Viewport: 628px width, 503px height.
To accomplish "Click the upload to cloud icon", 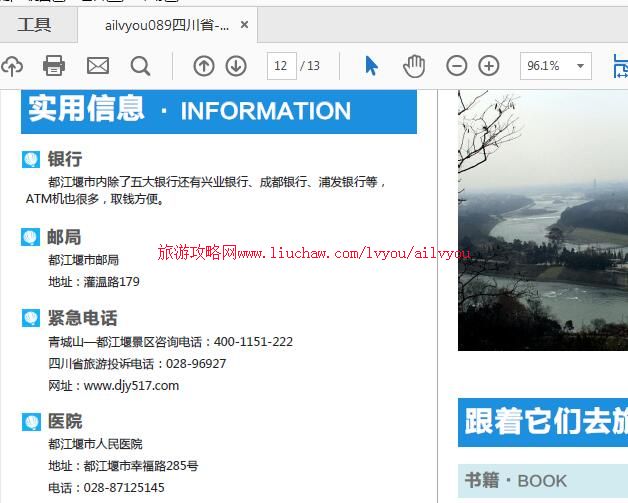I will [11, 66].
